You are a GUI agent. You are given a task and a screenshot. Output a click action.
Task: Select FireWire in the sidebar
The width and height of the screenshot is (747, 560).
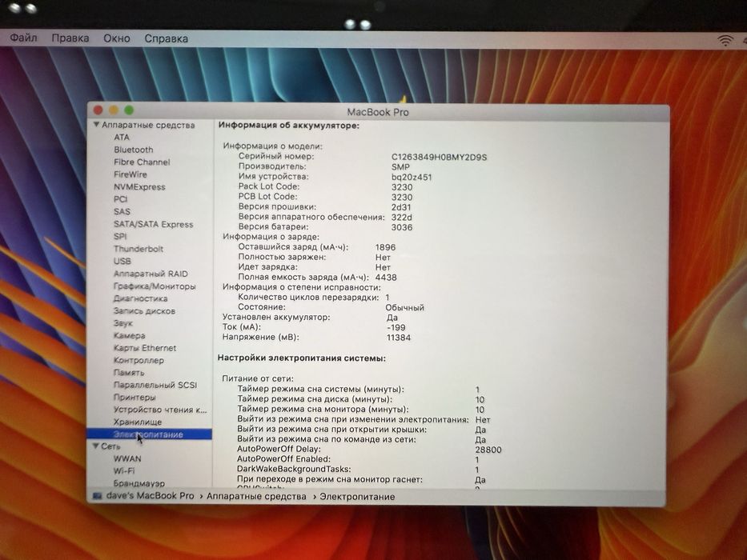[x=130, y=174]
